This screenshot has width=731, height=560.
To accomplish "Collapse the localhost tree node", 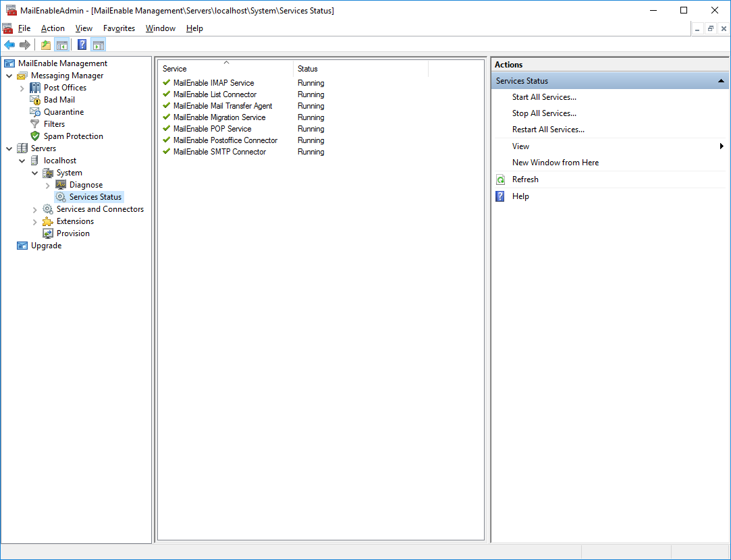I will tap(21, 160).
